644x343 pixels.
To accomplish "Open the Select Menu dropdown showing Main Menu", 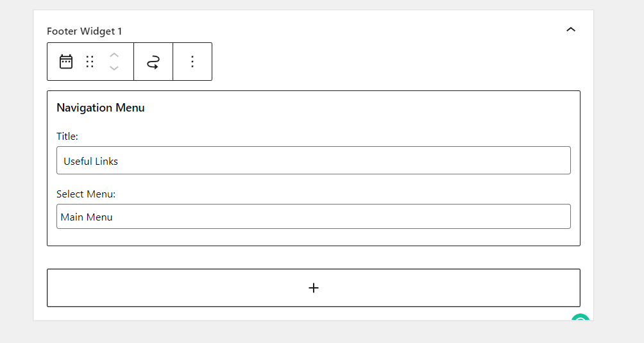I will click(314, 217).
